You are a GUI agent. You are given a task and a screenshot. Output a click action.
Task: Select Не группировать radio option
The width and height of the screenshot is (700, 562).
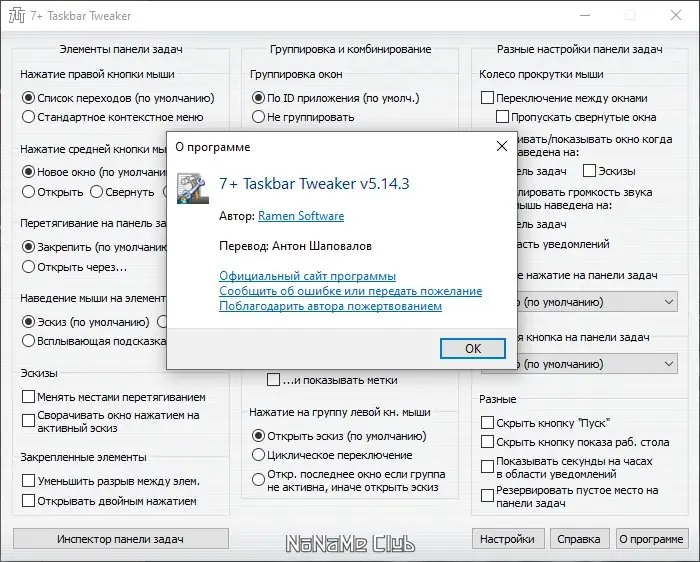pos(258,117)
